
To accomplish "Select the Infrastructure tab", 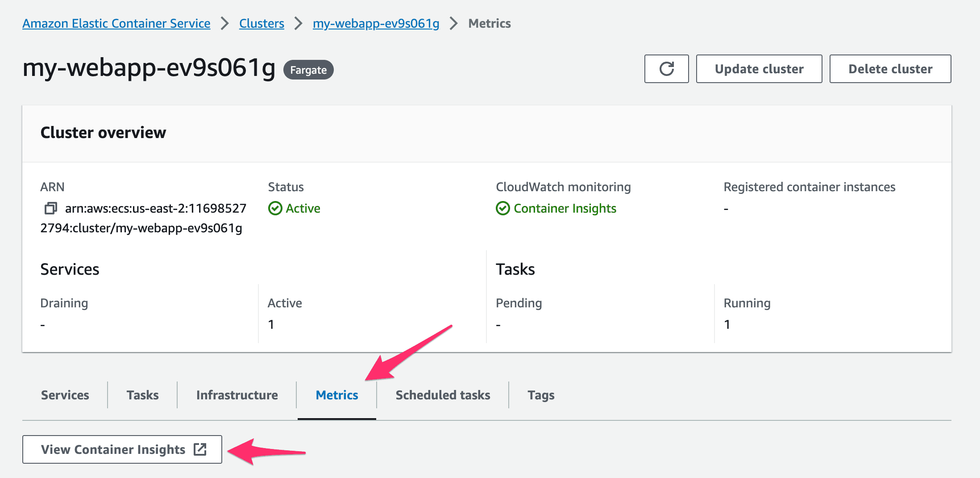I will [237, 395].
